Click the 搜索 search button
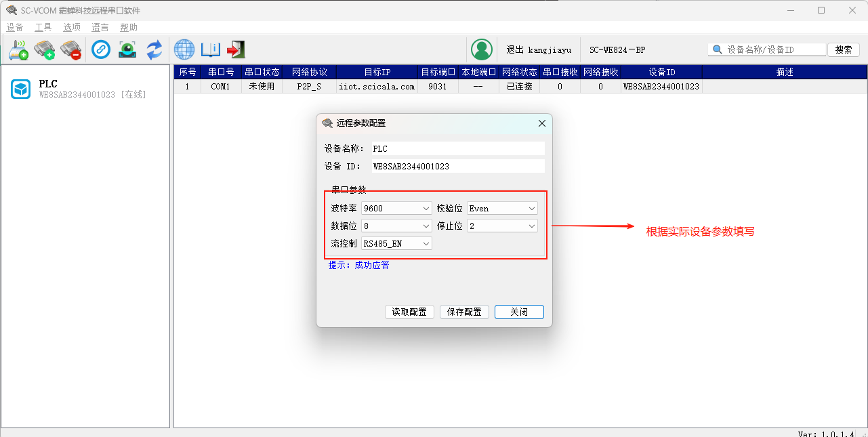Image resolution: width=868 pixels, height=437 pixels. click(x=844, y=49)
